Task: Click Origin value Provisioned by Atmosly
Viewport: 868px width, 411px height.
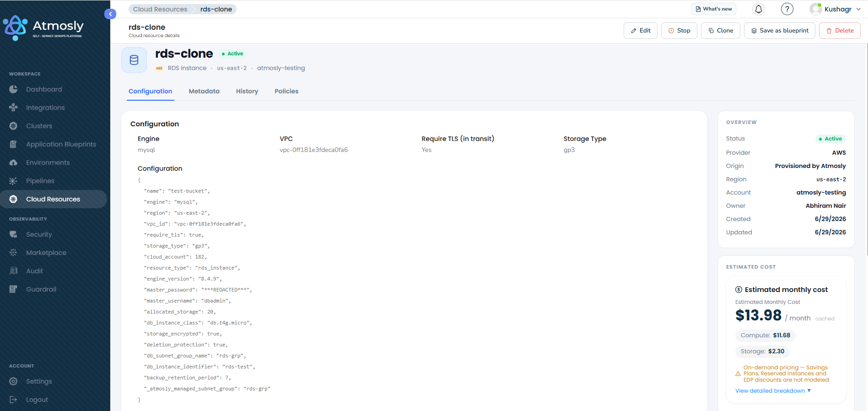Action: coord(810,166)
